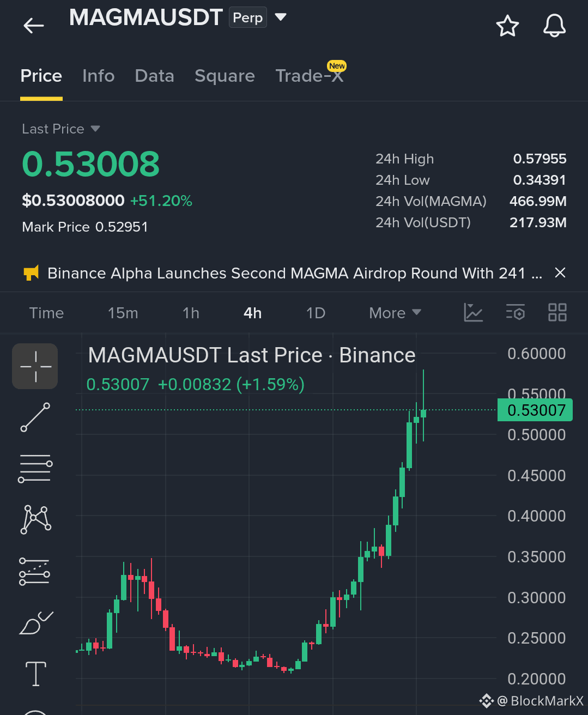Open the MAGMAUSDT pair selector dropdown arrow
The width and height of the screenshot is (588, 715).
[280, 17]
